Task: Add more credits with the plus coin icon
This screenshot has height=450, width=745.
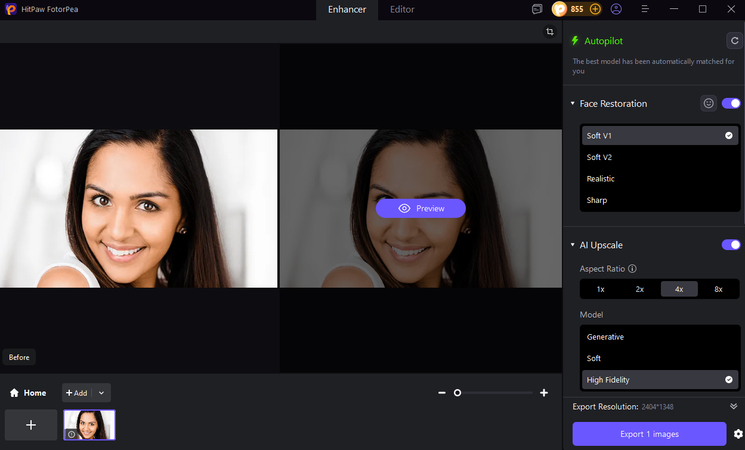Action: point(595,9)
